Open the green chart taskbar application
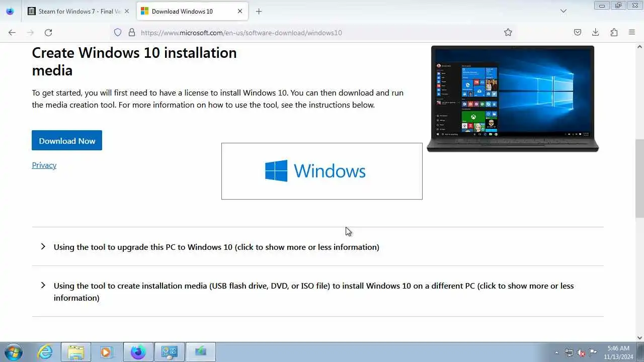 coord(201,352)
